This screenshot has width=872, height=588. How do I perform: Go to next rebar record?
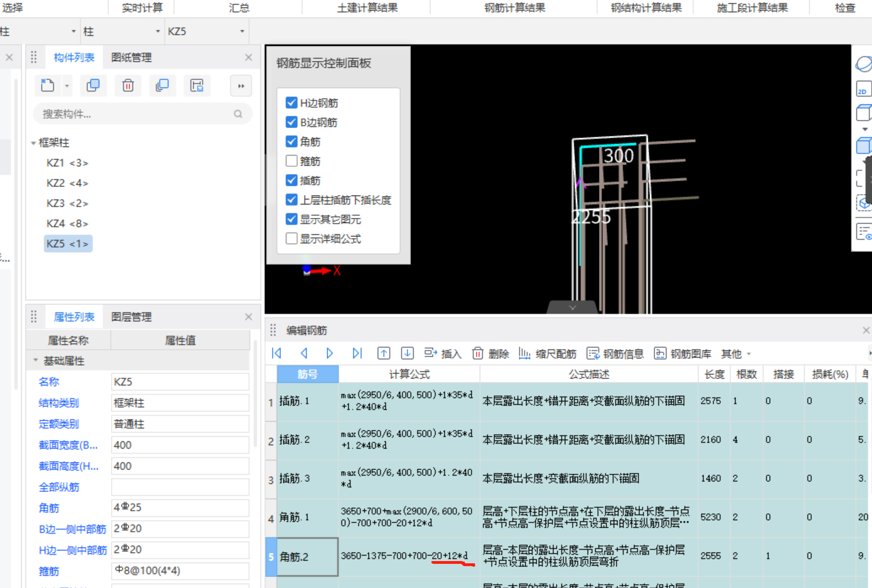[x=330, y=353]
